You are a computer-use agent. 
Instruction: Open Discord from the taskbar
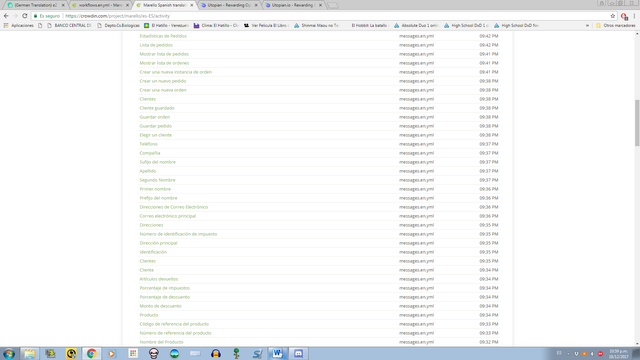coord(298,353)
